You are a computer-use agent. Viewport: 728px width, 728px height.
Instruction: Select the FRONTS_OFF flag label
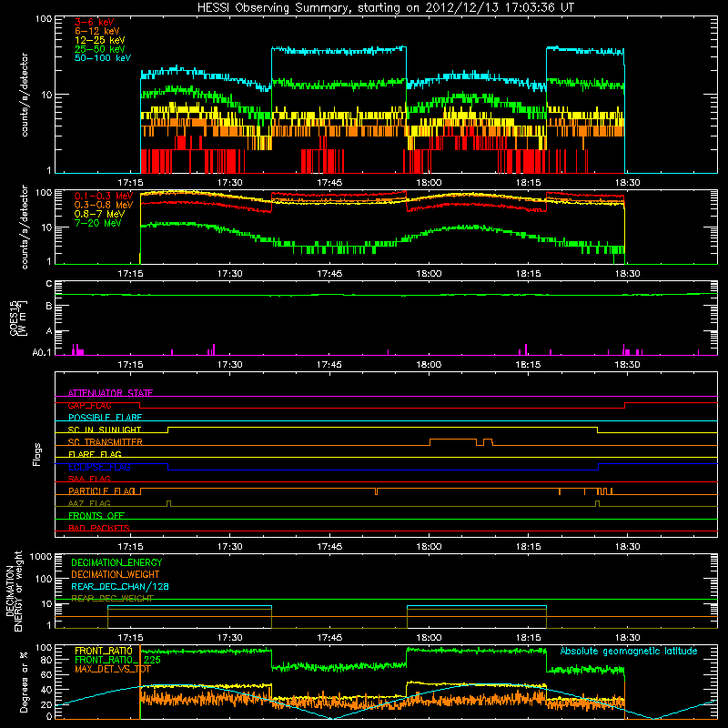(x=96, y=516)
